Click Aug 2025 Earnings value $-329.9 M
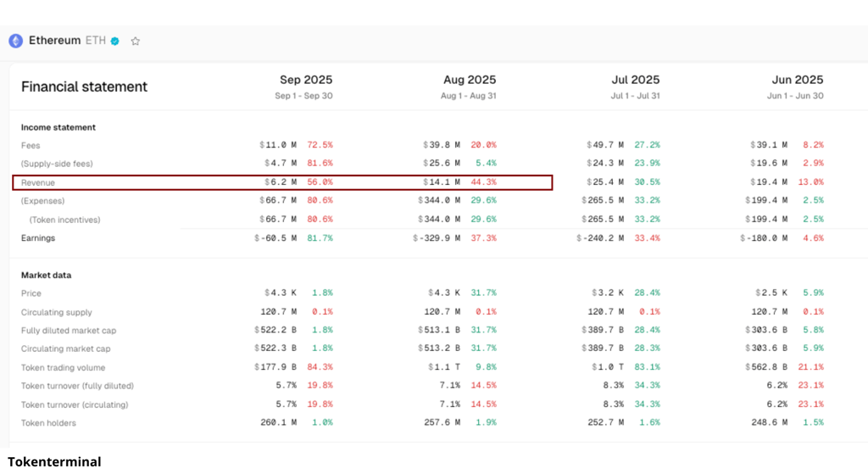868x474 pixels. click(x=437, y=238)
